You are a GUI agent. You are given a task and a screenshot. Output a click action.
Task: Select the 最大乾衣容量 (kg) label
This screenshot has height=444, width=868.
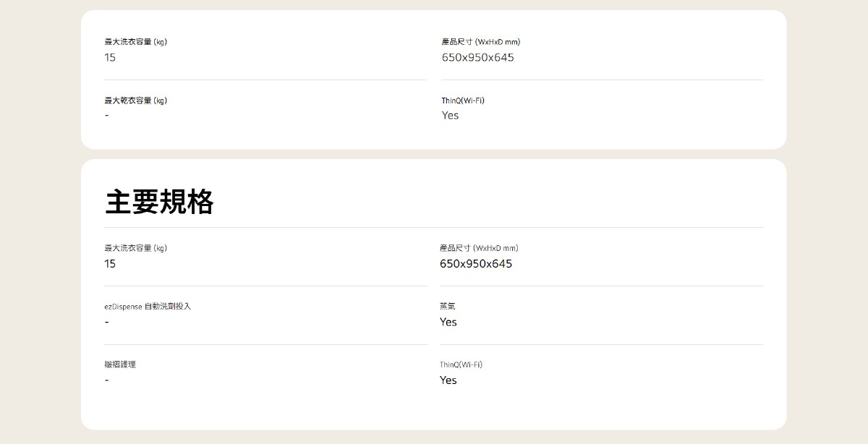coord(135,101)
